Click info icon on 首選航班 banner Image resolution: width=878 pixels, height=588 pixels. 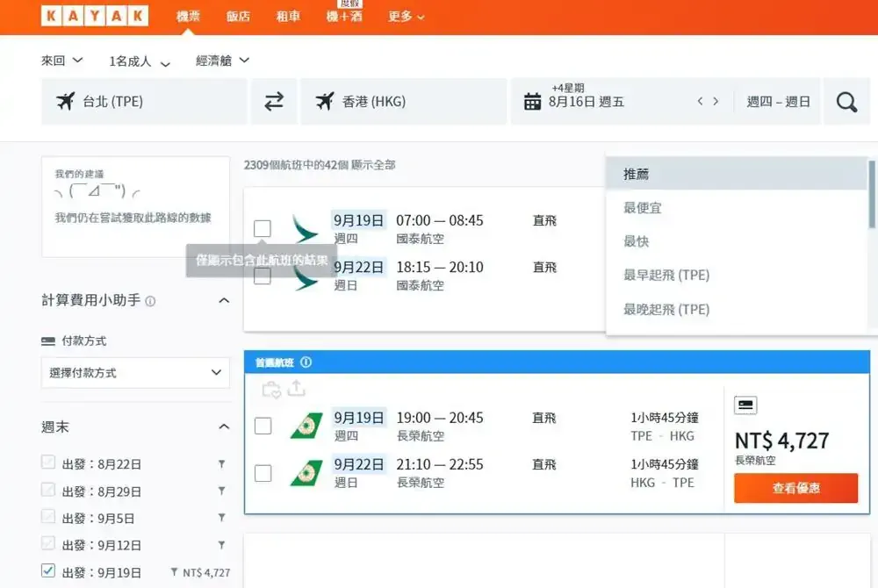(306, 362)
